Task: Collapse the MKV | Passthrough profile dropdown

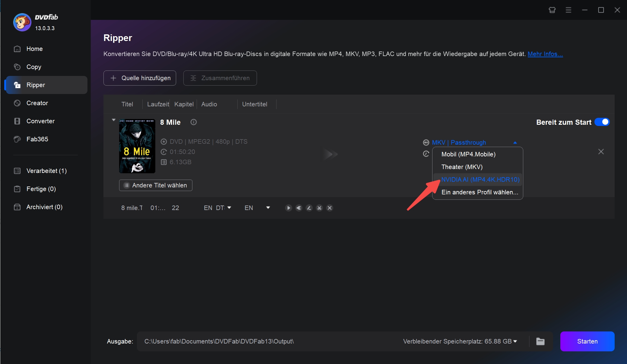Action: [x=515, y=143]
